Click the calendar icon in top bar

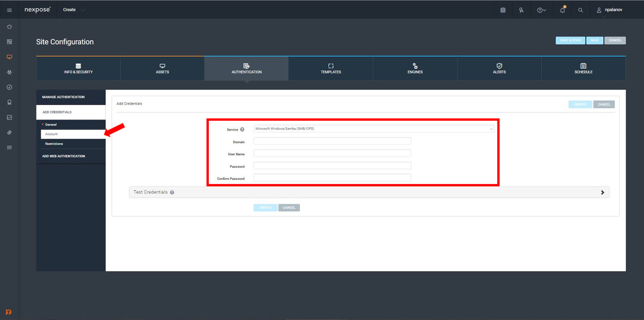click(x=503, y=10)
